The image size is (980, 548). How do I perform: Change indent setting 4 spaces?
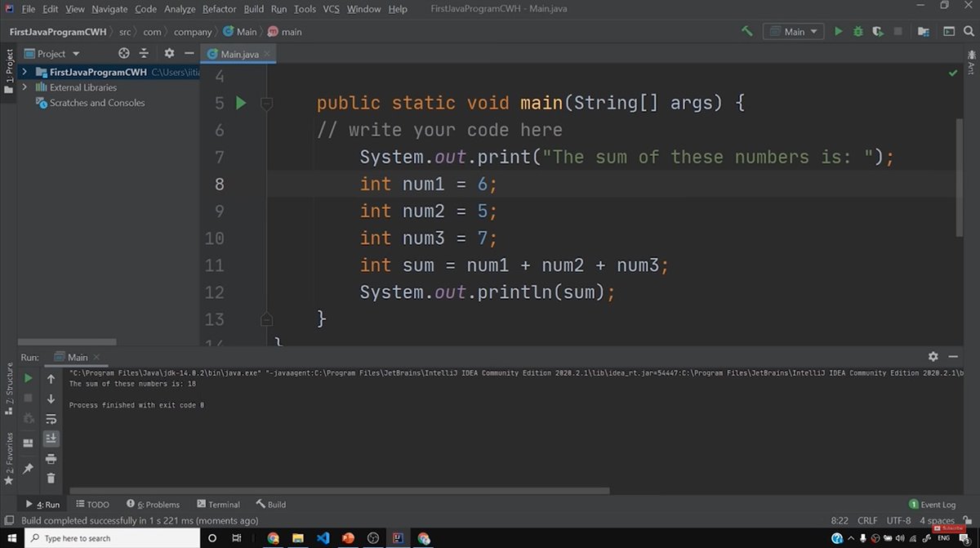pos(937,520)
